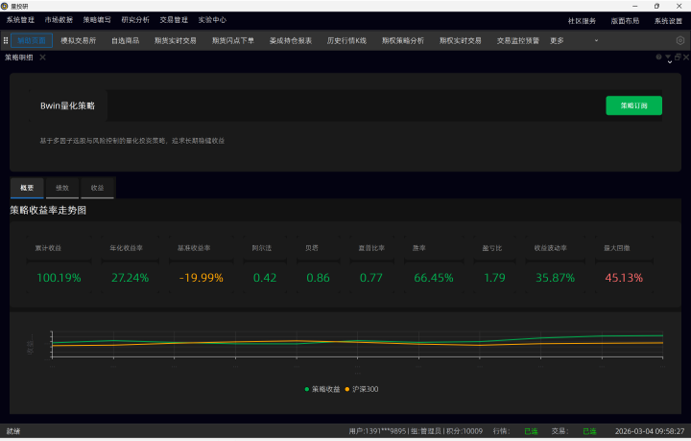Close the 策略明细 tab

43,58
